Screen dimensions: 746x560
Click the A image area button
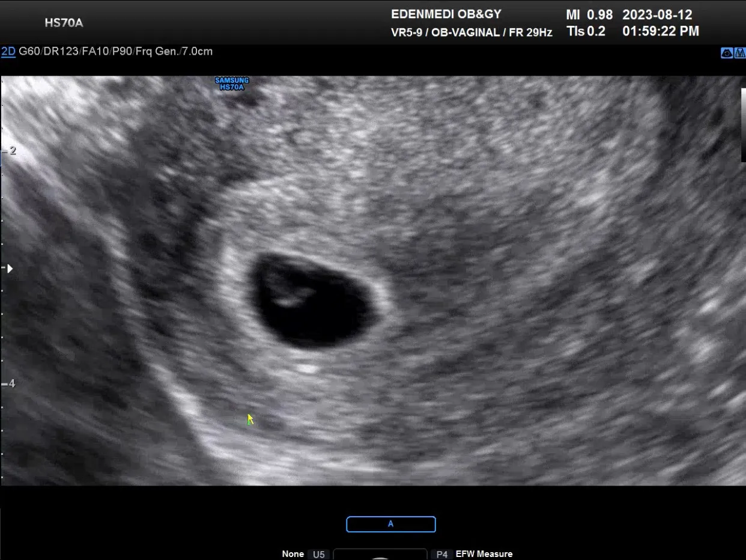point(391,524)
